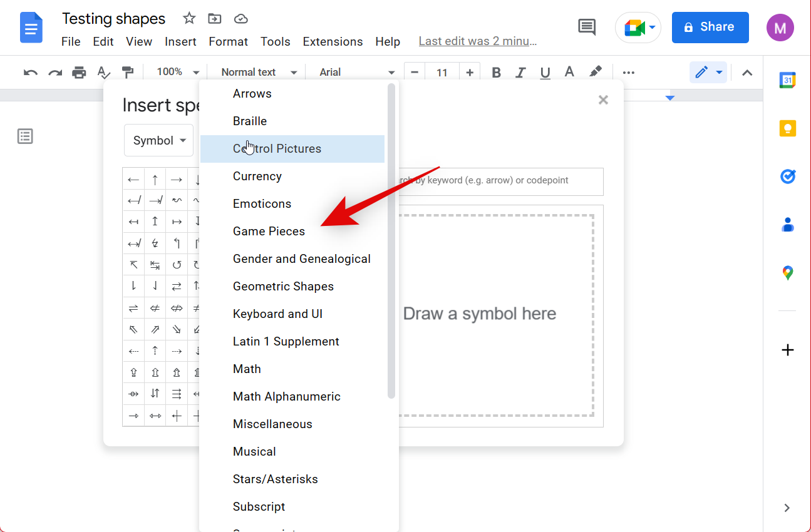Toggle italic formatting
This screenshot has width=811, height=532.
(520, 73)
